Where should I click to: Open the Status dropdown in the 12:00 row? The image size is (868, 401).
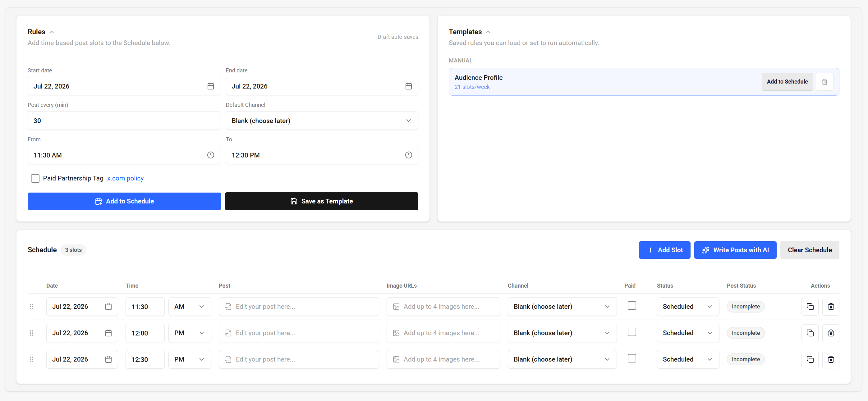688,333
